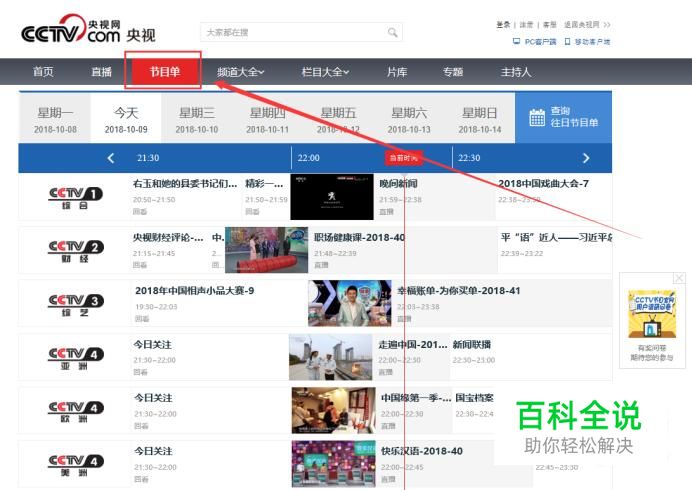
Task: Open program 新闻联播 on CCTV4 亚洲
Action: (472, 344)
